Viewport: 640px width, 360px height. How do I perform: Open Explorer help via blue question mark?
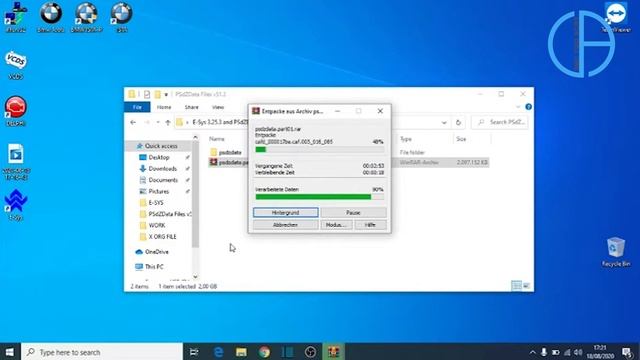pyautogui.click(x=528, y=107)
